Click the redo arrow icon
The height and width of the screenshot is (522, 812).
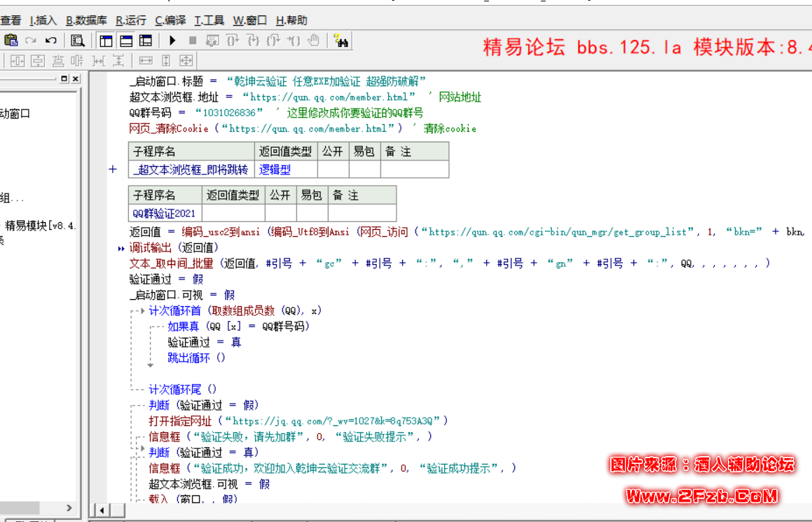click(30, 40)
